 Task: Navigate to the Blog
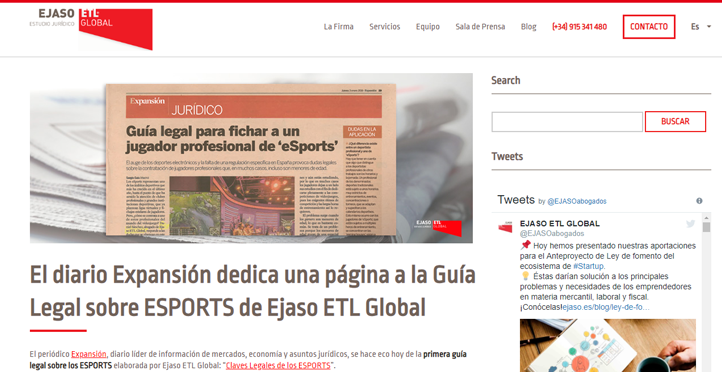(529, 27)
